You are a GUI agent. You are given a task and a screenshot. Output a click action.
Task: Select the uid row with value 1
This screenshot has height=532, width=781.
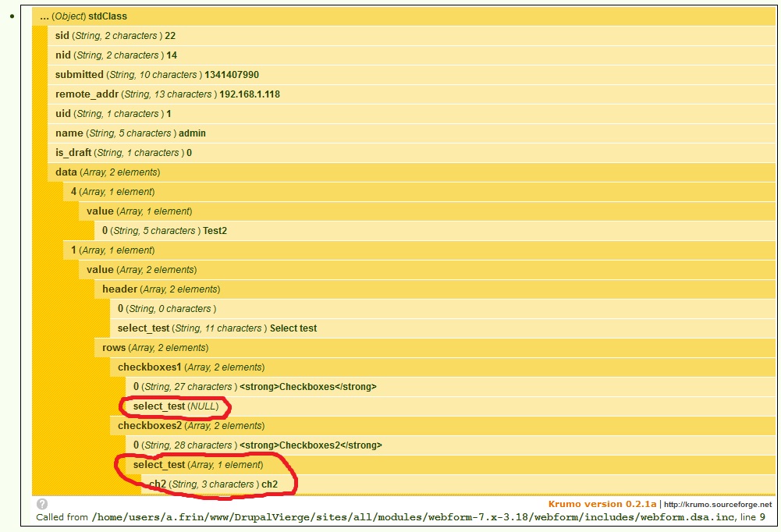(x=412, y=114)
